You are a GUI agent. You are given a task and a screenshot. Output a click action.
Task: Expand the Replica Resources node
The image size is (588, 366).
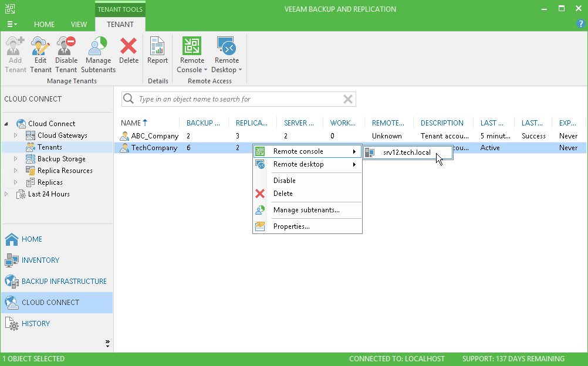click(x=15, y=170)
